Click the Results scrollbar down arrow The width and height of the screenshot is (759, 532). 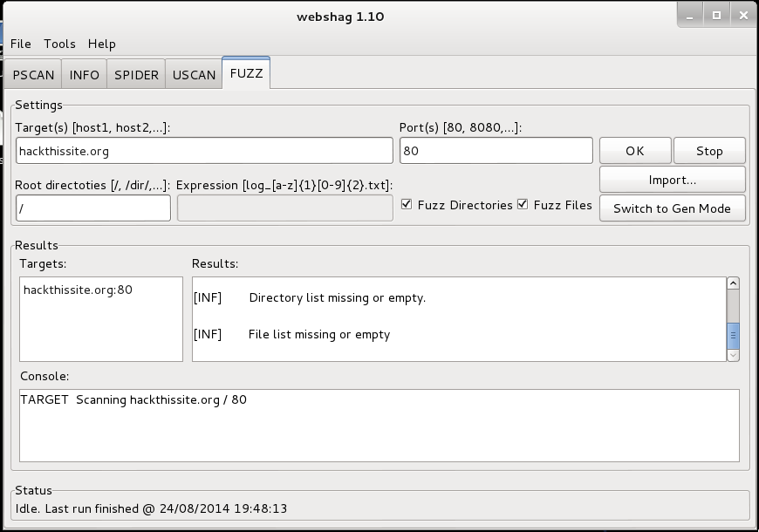[x=731, y=354]
